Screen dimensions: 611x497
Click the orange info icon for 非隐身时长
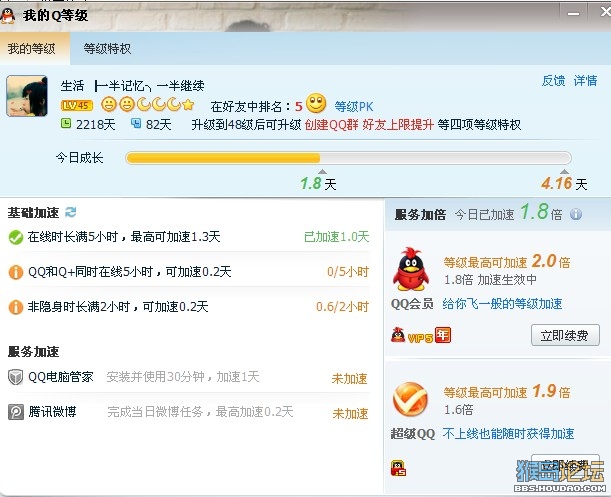[16, 307]
